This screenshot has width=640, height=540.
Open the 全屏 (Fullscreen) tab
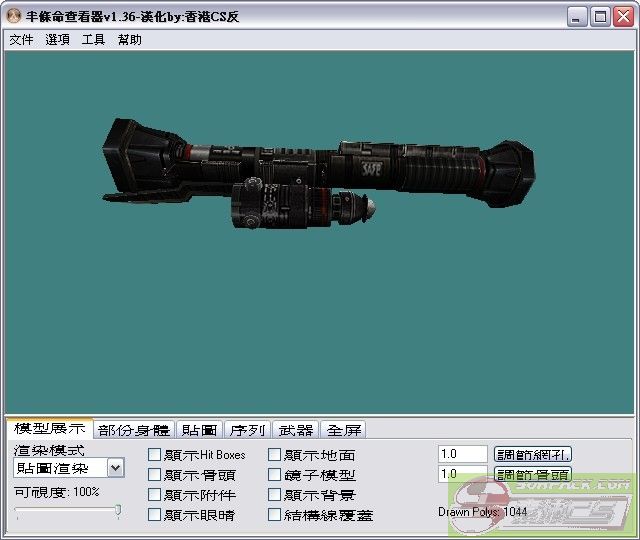click(x=345, y=430)
